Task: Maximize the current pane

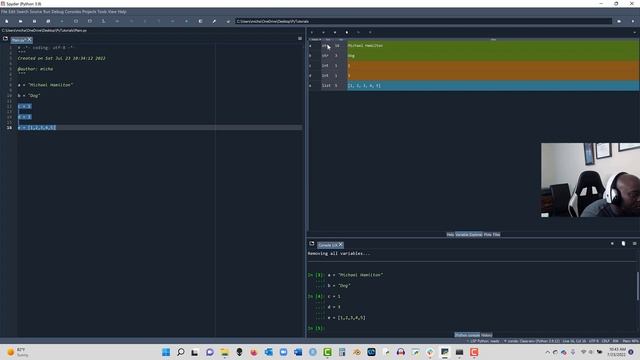Action: pyautogui.click(x=200, y=21)
